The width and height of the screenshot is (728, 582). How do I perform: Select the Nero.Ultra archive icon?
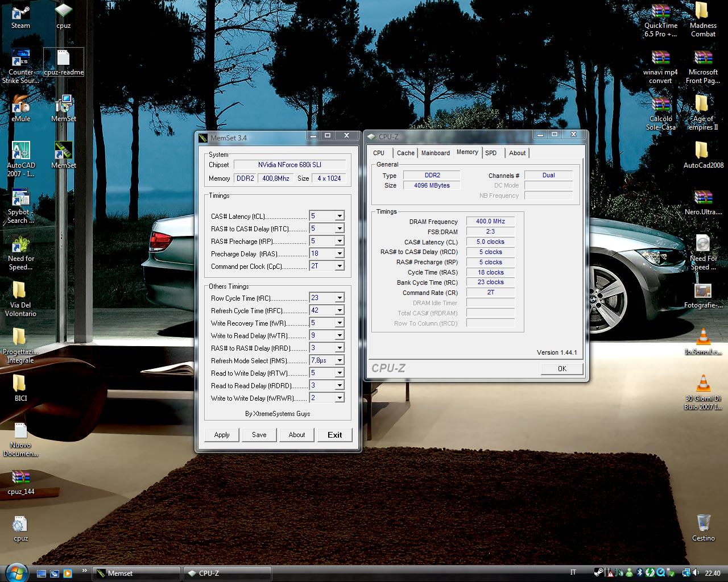coord(703,202)
